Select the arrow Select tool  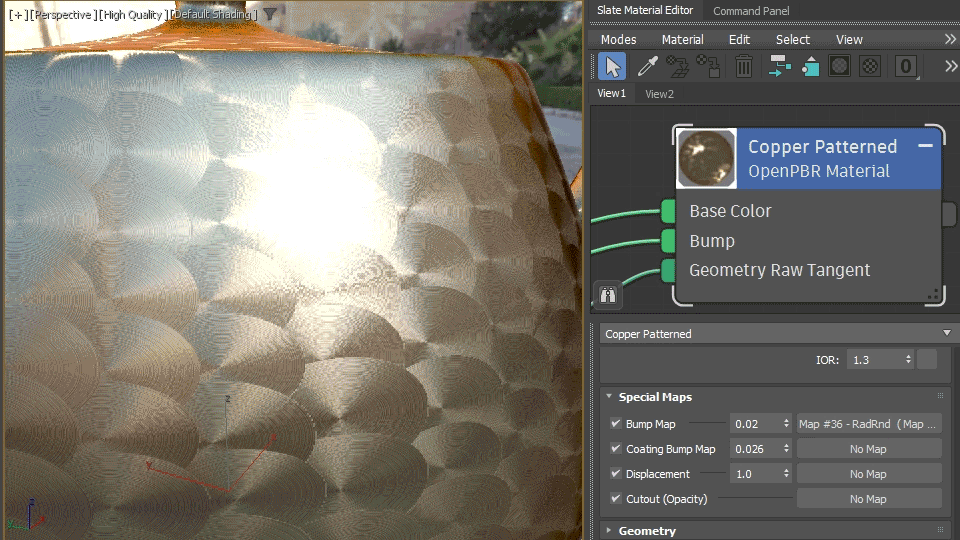612,66
